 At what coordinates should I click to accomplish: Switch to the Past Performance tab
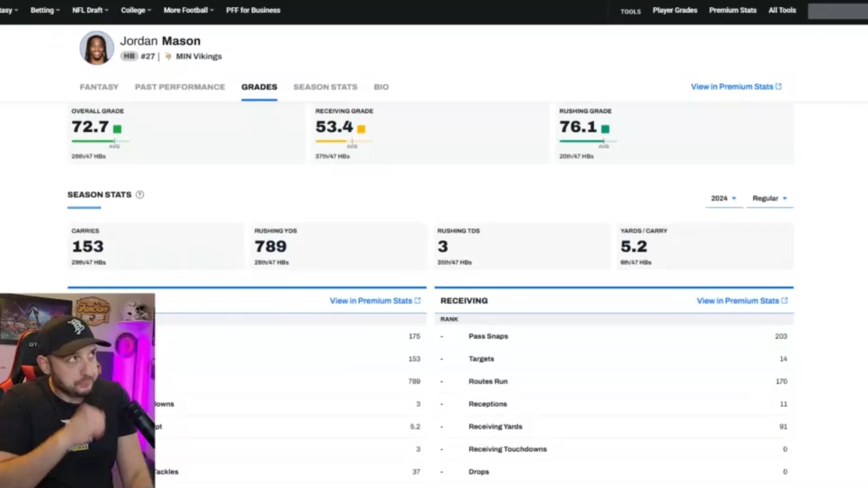[180, 87]
